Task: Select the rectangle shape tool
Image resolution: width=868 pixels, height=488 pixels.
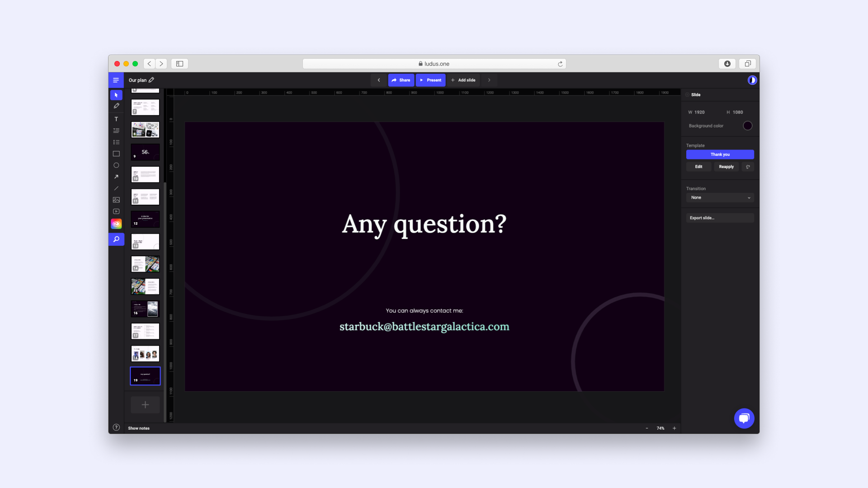Action: [x=116, y=153]
